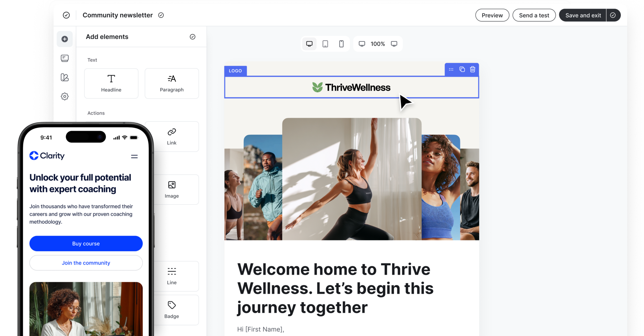Click the icon beside Add elements title
The height and width of the screenshot is (336, 644).
tap(193, 37)
